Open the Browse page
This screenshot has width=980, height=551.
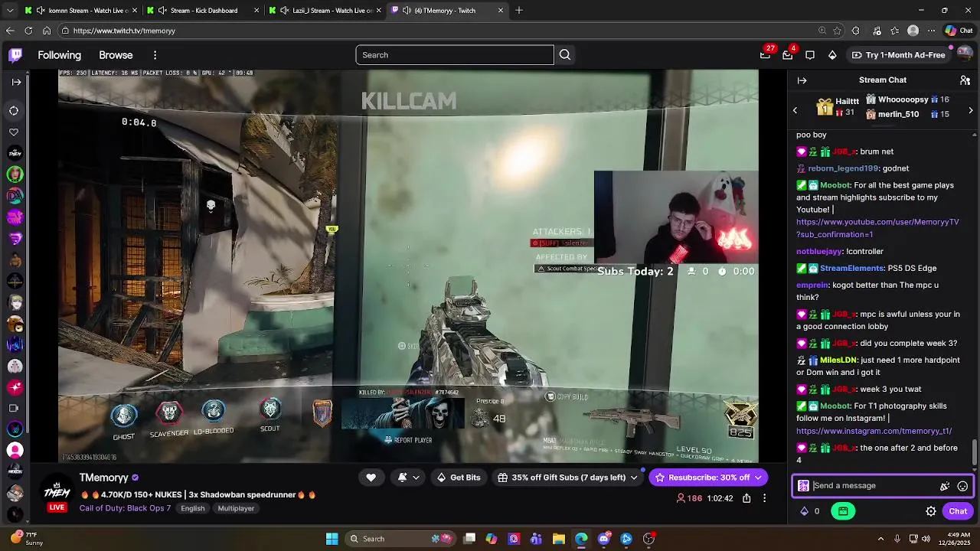click(116, 55)
